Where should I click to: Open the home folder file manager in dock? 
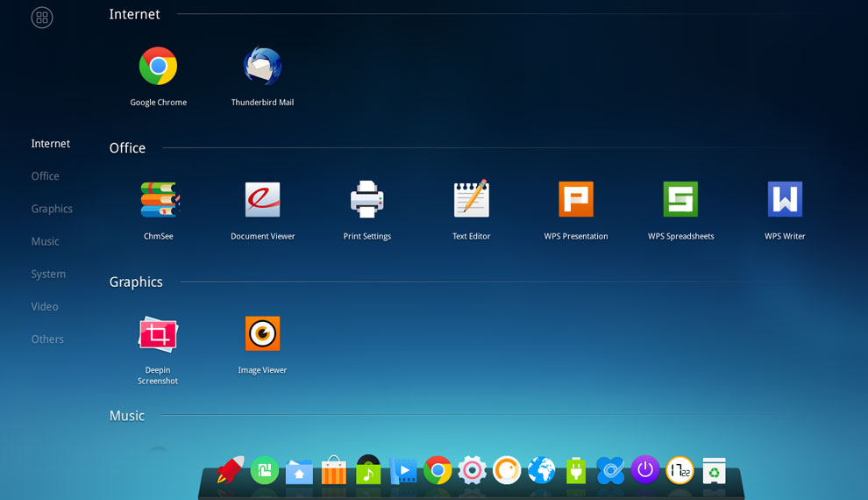(299, 471)
